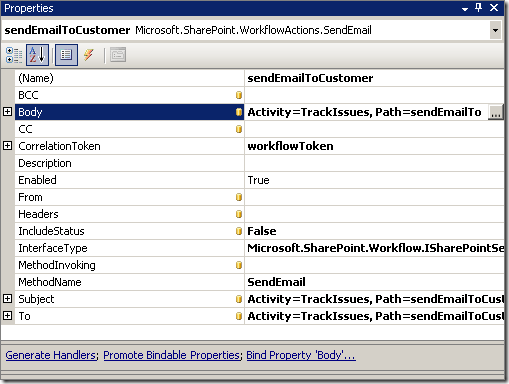Image resolution: width=509 pixels, height=384 pixels.
Task: Expand the Body property node
Action: (7, 112)
